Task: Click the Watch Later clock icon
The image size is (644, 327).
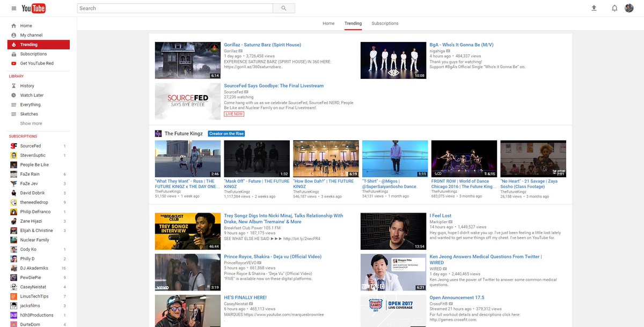Action: [13, 95]
